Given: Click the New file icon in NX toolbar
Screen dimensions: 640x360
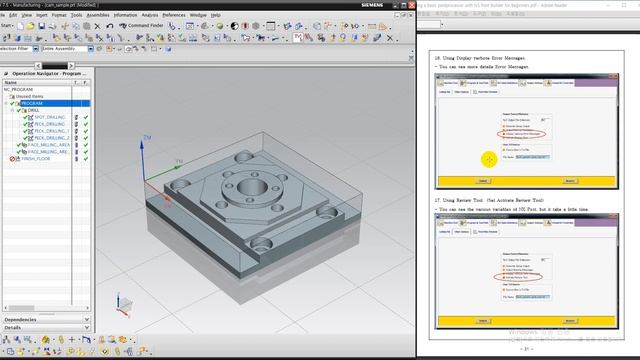Looking at the screenshot, I should point(20,26).
